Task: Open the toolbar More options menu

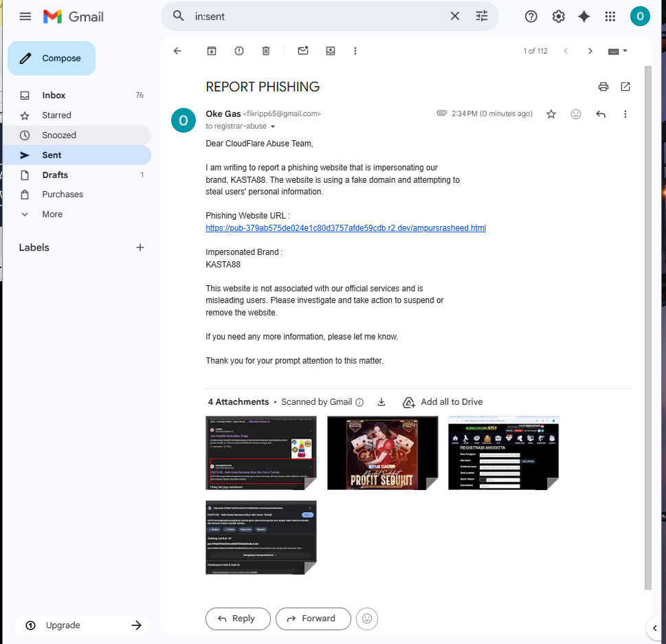Action: point(355,51)
